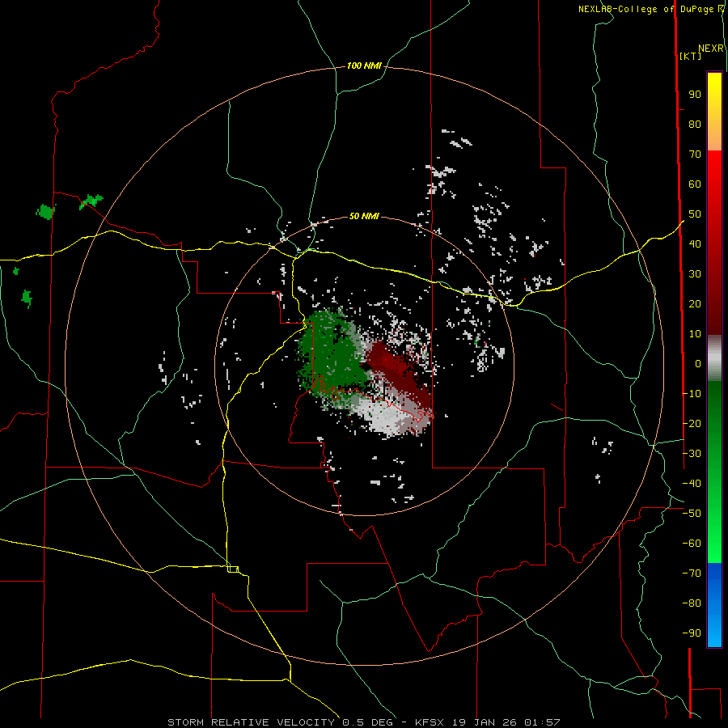Click the 01:57 timestamp

[542, 722]
